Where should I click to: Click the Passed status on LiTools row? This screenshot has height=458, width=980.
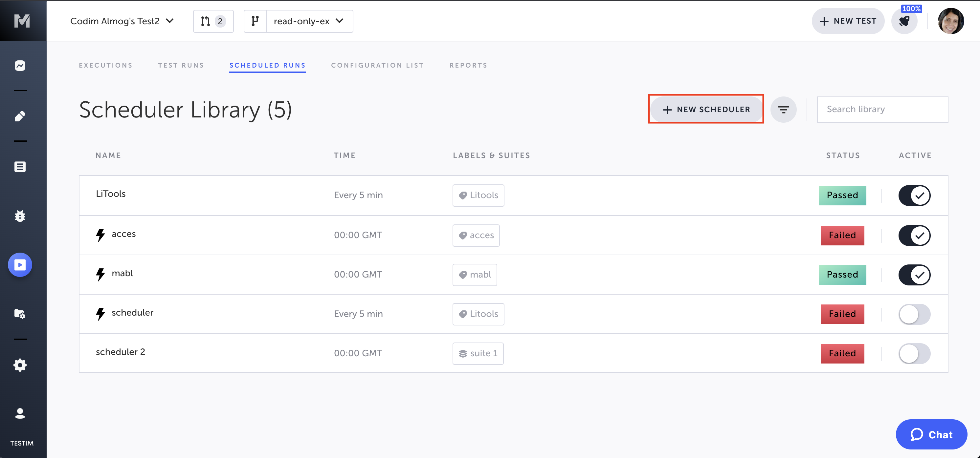[842, 195]
